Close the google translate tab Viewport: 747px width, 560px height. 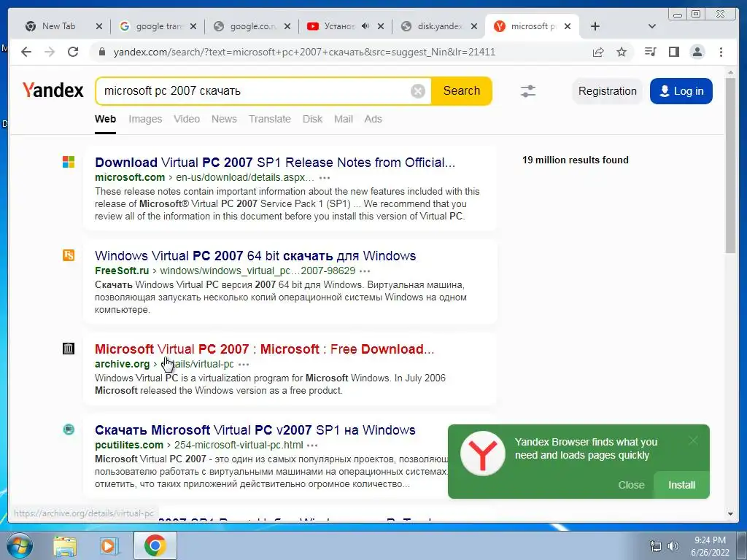click(x=193, y=26)
